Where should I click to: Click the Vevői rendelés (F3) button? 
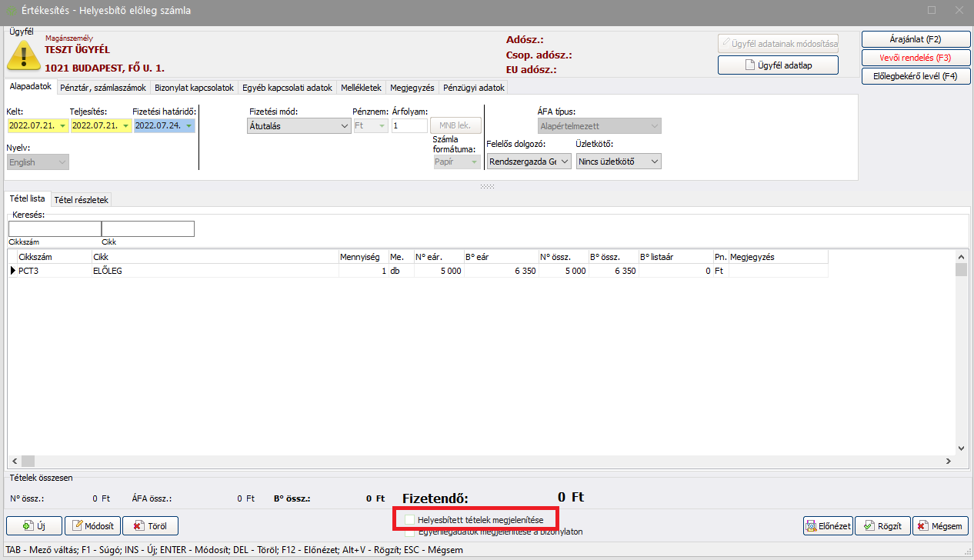pyautogui.click(x=916, y=58)
